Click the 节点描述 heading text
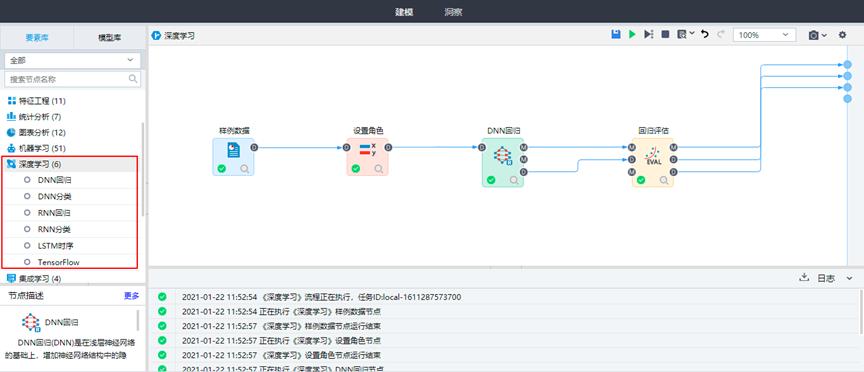864x372 pixels. pos(26,296)
